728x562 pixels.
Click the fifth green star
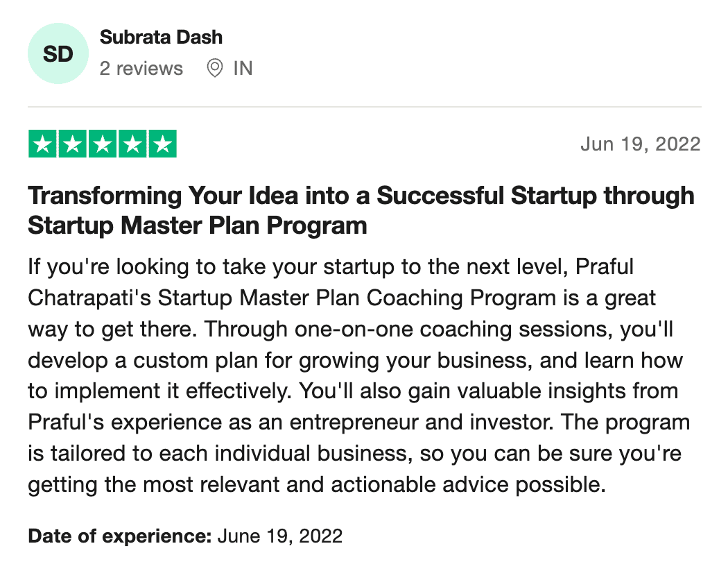click(x=162, y=144)
